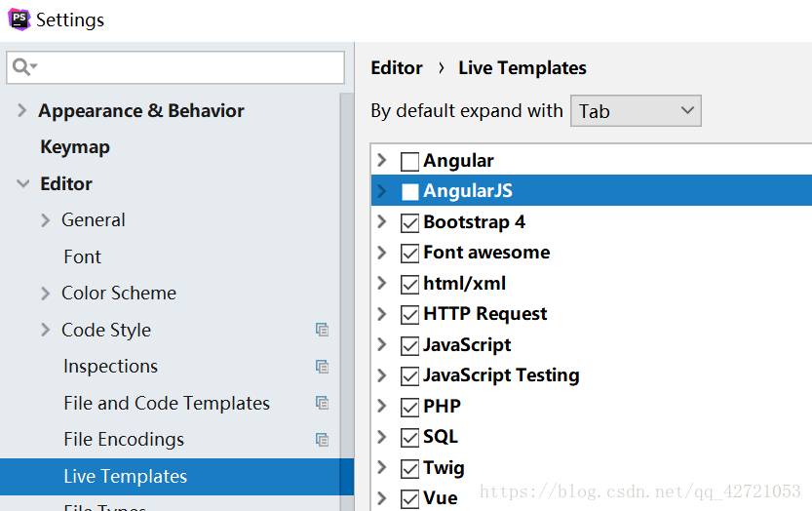Open the Code Style settings page
Viewport: 812px width, 511px height.
coord(106,331)
